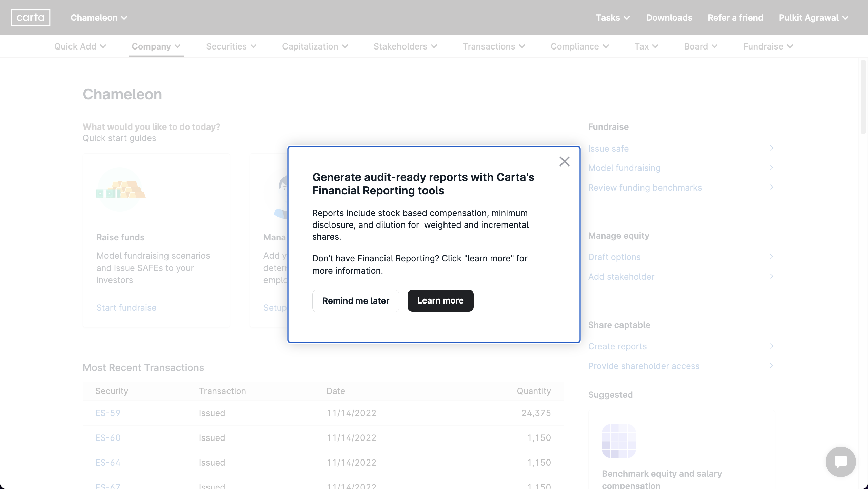Expand the Tasks dropdown
868x489 pixels.
coord(613,18)
